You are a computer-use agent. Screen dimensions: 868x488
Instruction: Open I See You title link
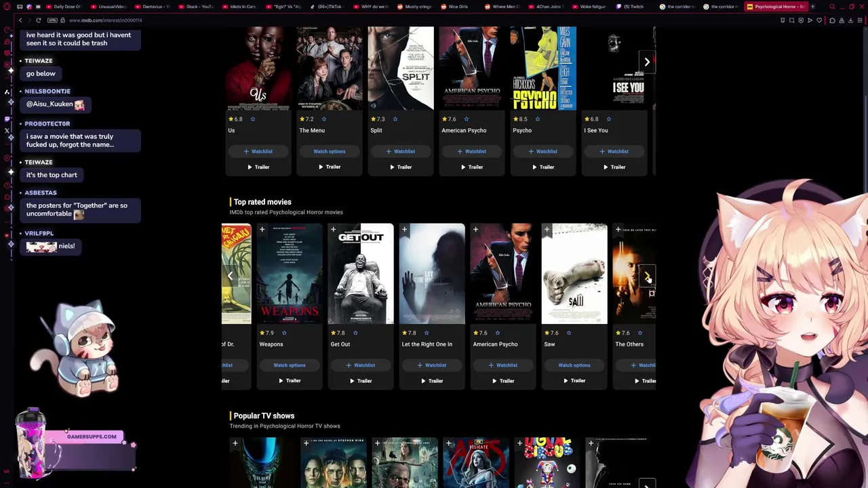(596, 131)
